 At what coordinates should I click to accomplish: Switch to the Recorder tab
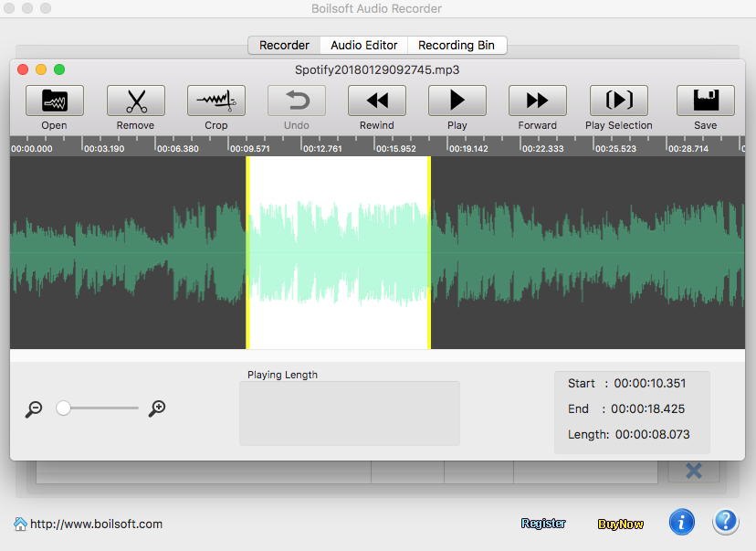pyautogui.click(x=283, y=45)
